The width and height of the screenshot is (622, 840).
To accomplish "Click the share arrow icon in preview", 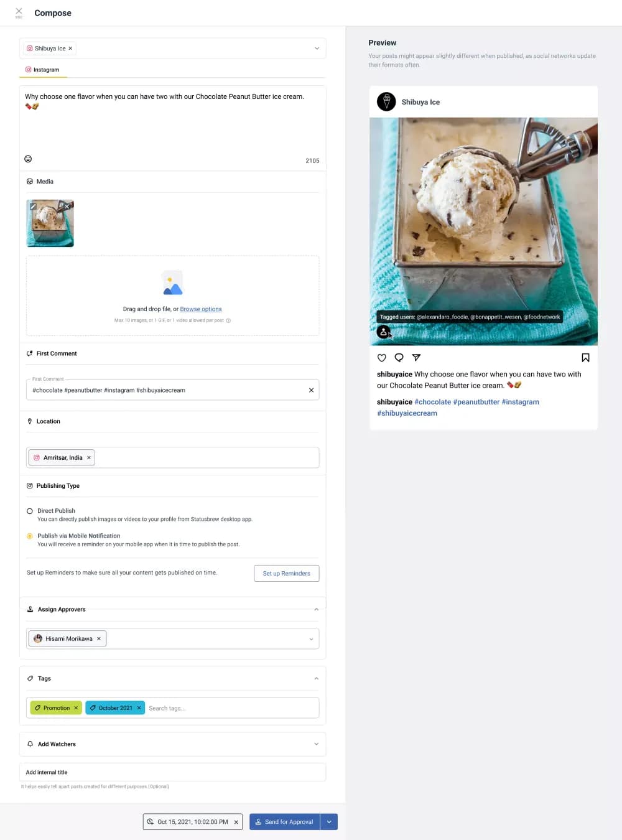I will pos(417,358).
